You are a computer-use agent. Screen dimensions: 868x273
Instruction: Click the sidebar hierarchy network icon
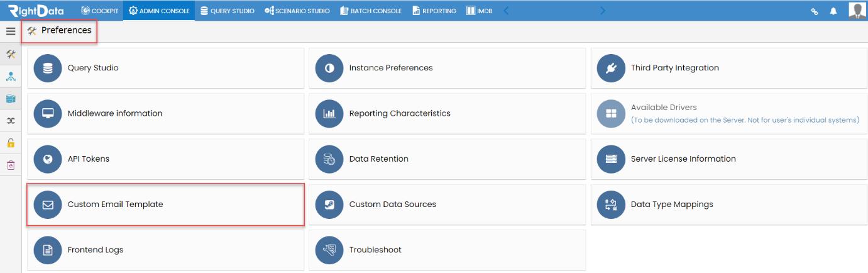point(11,77)
